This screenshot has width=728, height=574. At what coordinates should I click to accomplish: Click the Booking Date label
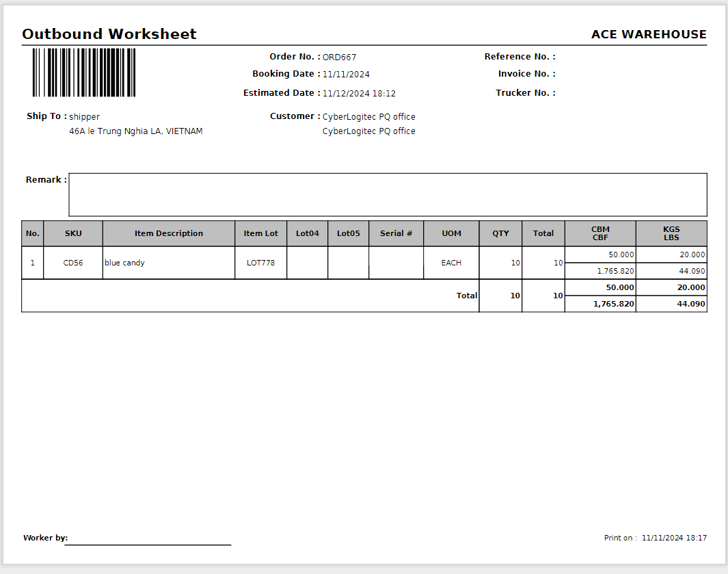coord(286,74)
